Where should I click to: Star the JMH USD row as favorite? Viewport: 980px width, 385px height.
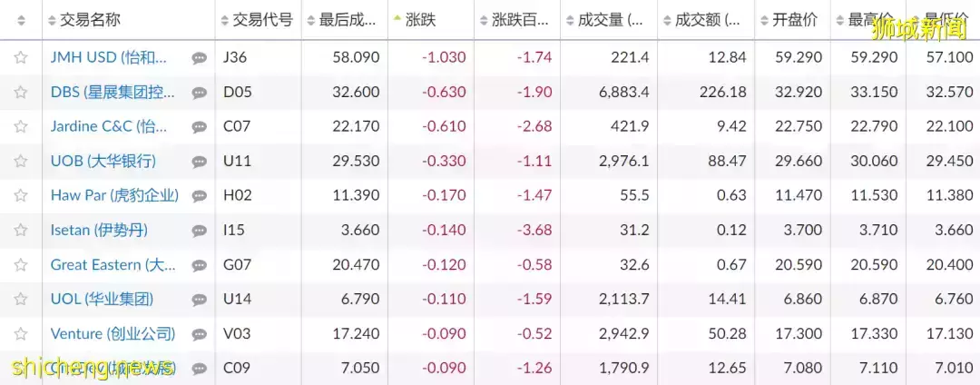click(21, 57)
